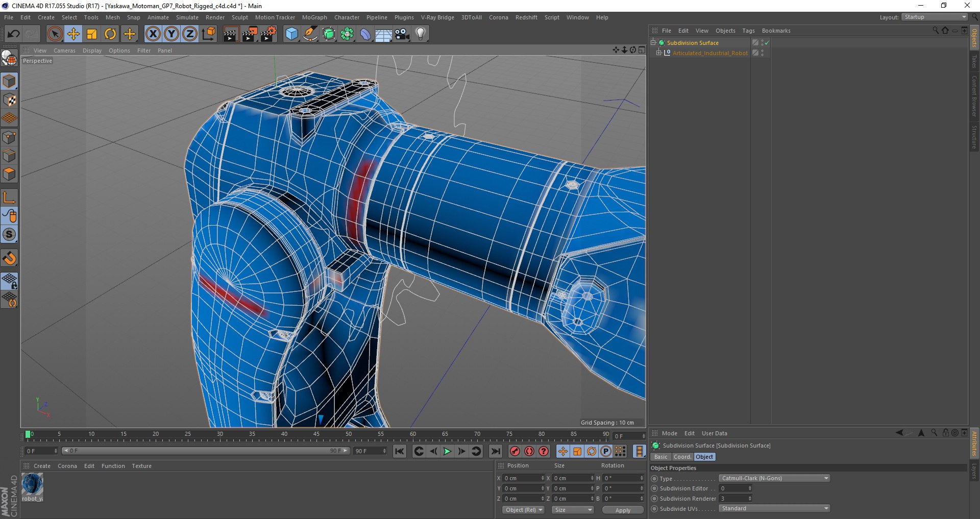Viewport: 980px width, 519px height.
Task: Open viewport Cameras menu
Action: [x=64, y=51]
